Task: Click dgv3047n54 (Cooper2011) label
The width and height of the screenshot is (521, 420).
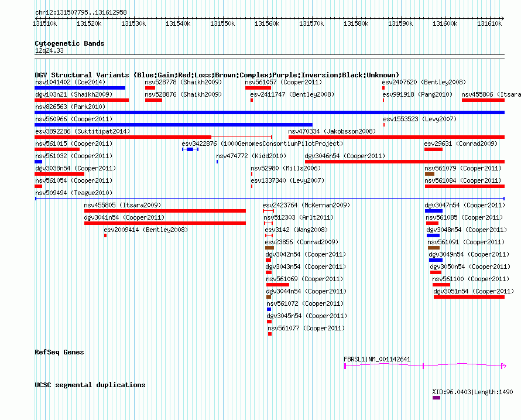Action: pos(465,205)
